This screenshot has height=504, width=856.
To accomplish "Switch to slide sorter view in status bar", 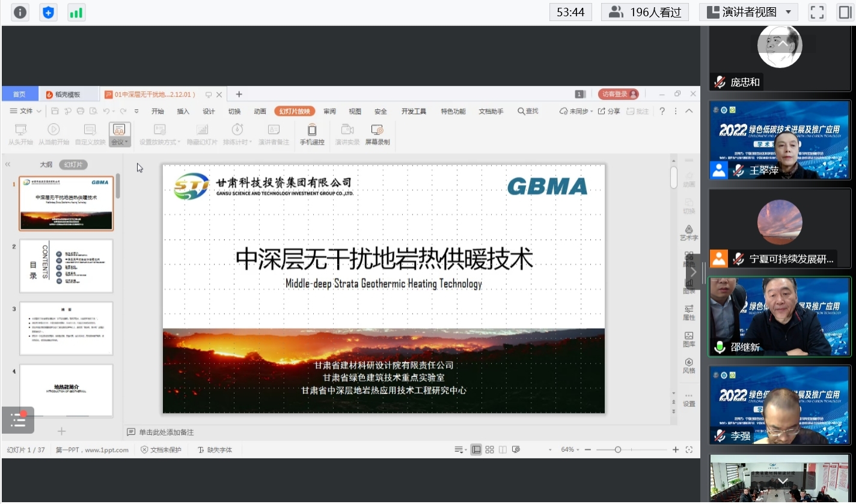I will (489, 449).
